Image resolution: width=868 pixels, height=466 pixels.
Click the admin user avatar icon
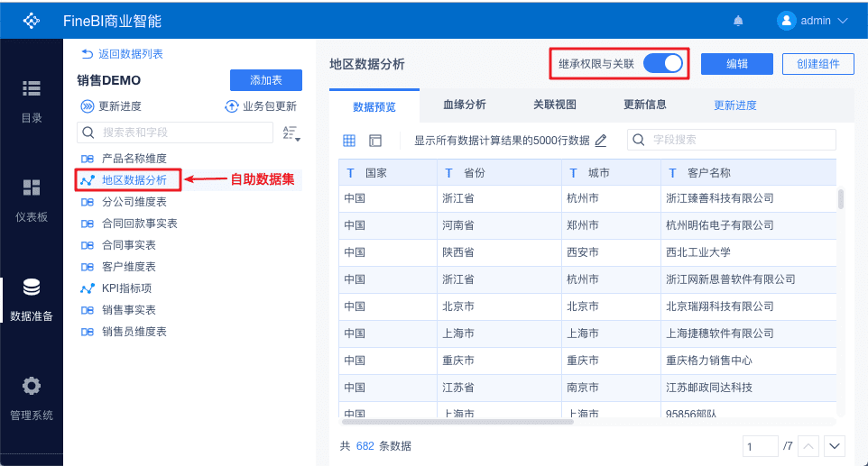(x=786, y=21)
